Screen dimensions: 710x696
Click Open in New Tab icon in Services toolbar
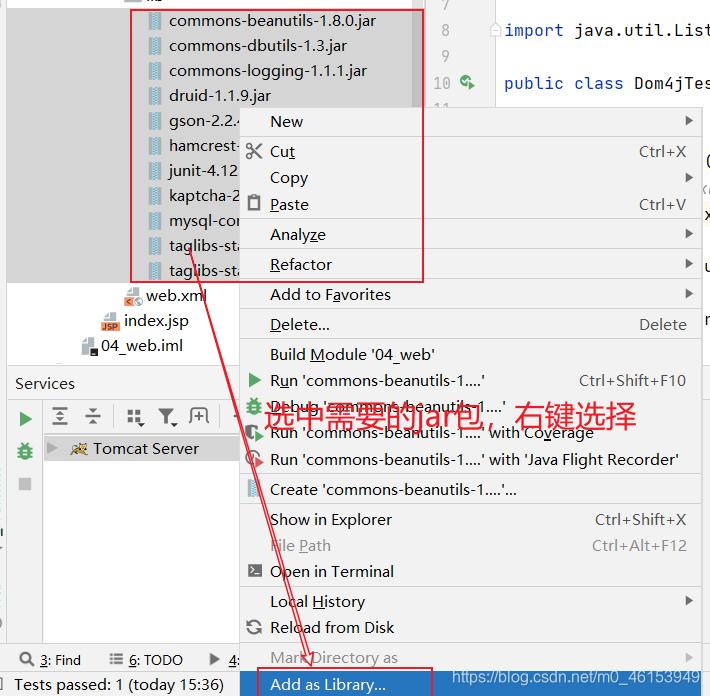(x=199, y=415)
